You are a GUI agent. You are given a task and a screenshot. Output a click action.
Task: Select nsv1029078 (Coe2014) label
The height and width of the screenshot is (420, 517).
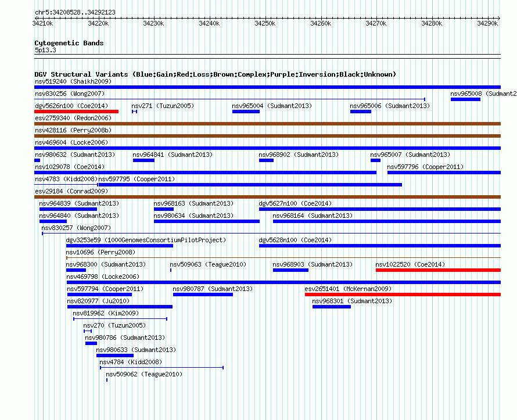[70, 167]
